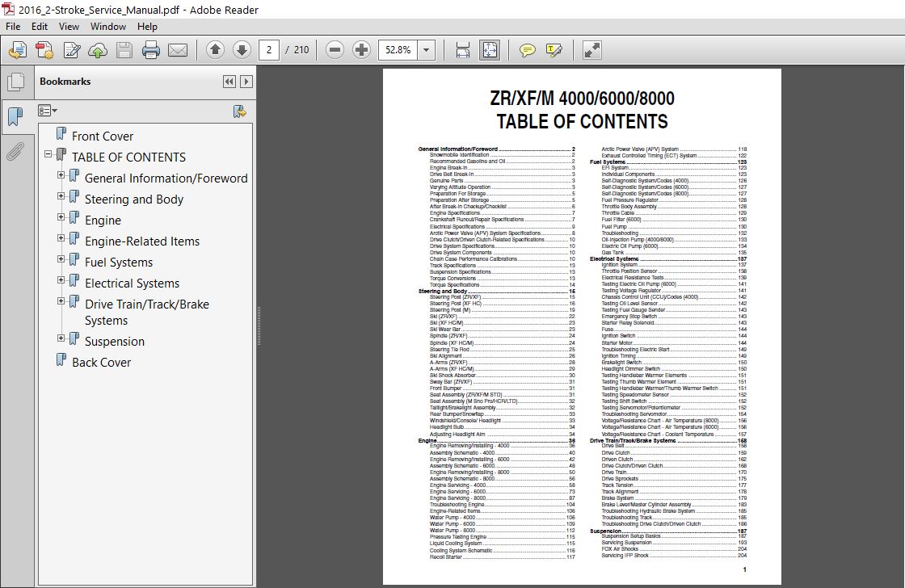Open the Help menu

(x=147, y=27)
